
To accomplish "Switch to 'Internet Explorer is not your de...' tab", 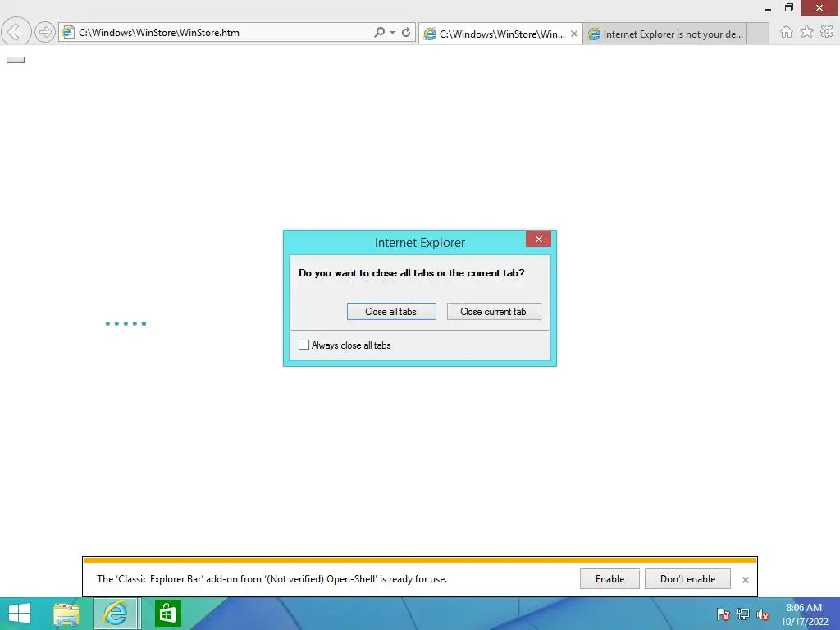I will (x=664, y=34).
